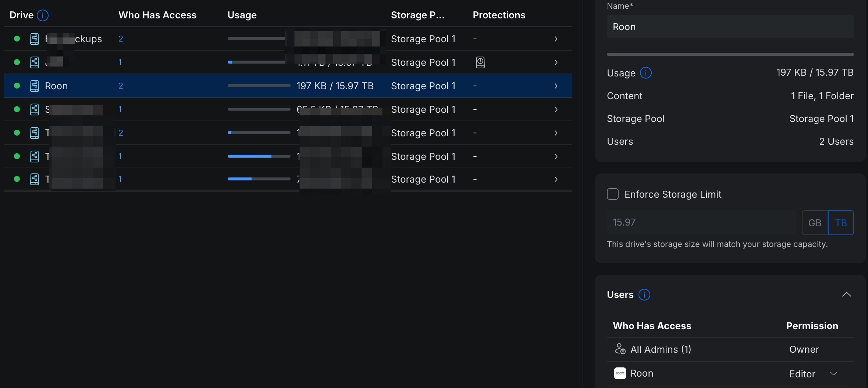Open the Editor permission dropdown for Roon

(x=833, y=374)
